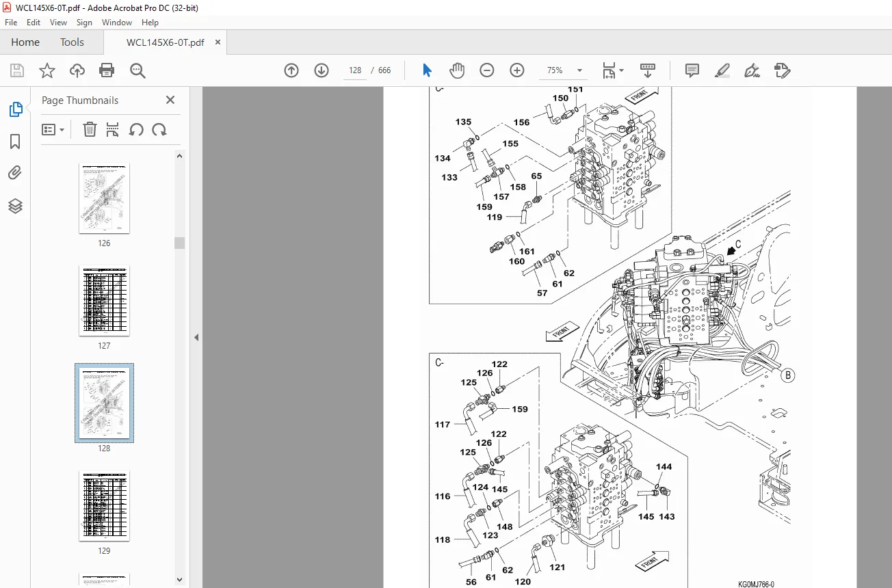Click the total page count 666
The image size is (892, 588).
pyautogui.click(x=384, y=70)
